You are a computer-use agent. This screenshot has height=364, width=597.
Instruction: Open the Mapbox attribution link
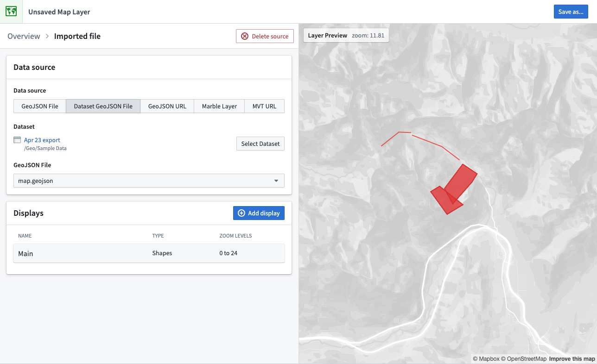(x=486, y=359)
